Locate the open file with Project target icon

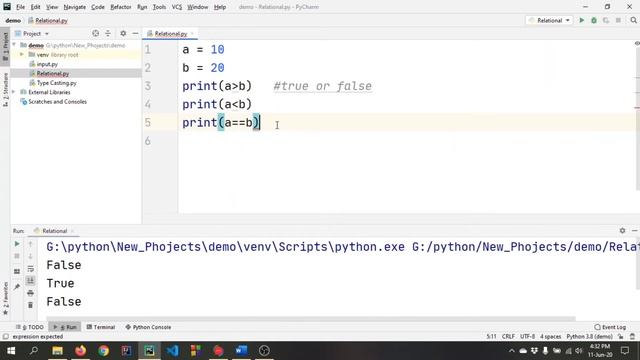coord(96,33)
